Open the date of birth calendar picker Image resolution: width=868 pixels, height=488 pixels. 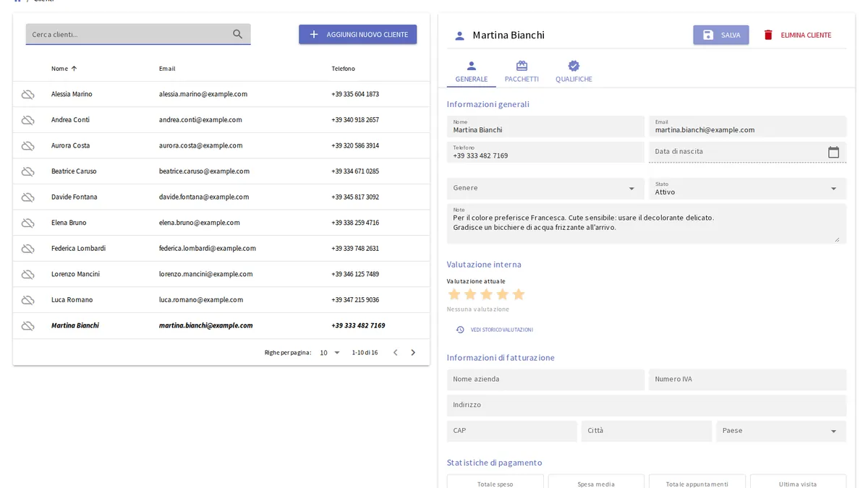click(833, 152)
